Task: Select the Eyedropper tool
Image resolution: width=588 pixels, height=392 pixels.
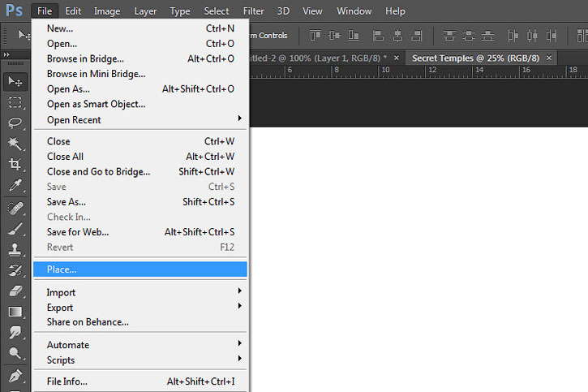Action: tap(15, 185)
